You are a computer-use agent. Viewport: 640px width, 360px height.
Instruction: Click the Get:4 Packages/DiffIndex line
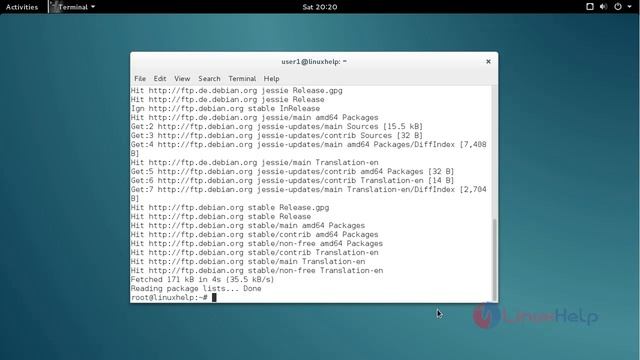point(309,149)
